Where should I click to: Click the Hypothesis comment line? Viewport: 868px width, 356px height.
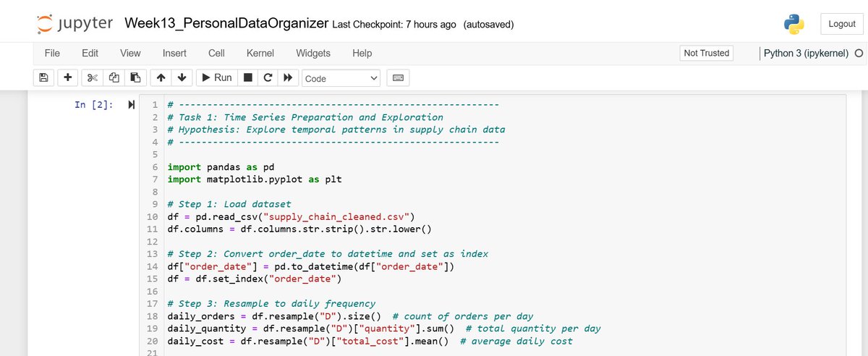coord(336,130)
